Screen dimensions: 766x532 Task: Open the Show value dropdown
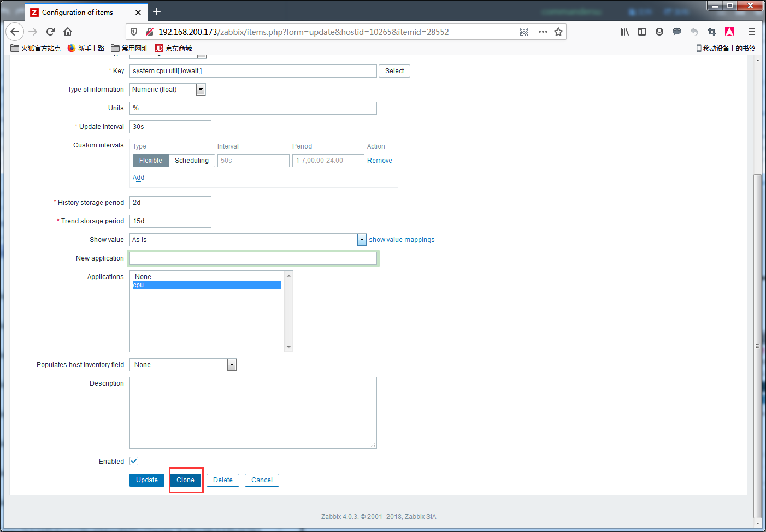tap(248, 240)
